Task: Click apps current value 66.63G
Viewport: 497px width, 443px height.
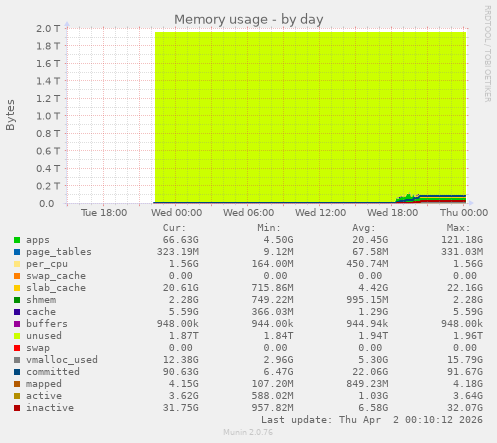Action: pos(180,240)
